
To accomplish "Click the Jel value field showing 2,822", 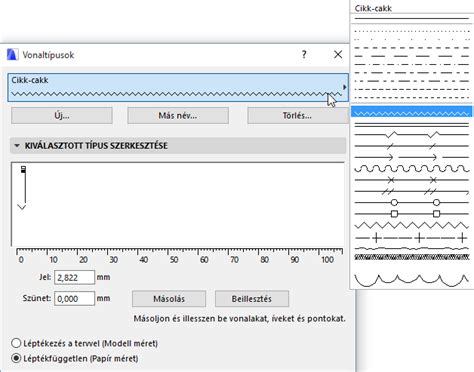I will (74, 277).
